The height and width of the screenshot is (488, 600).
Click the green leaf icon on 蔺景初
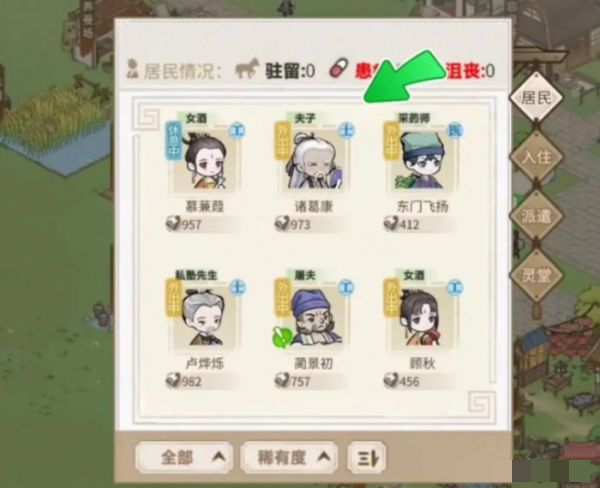click(282, 337)
